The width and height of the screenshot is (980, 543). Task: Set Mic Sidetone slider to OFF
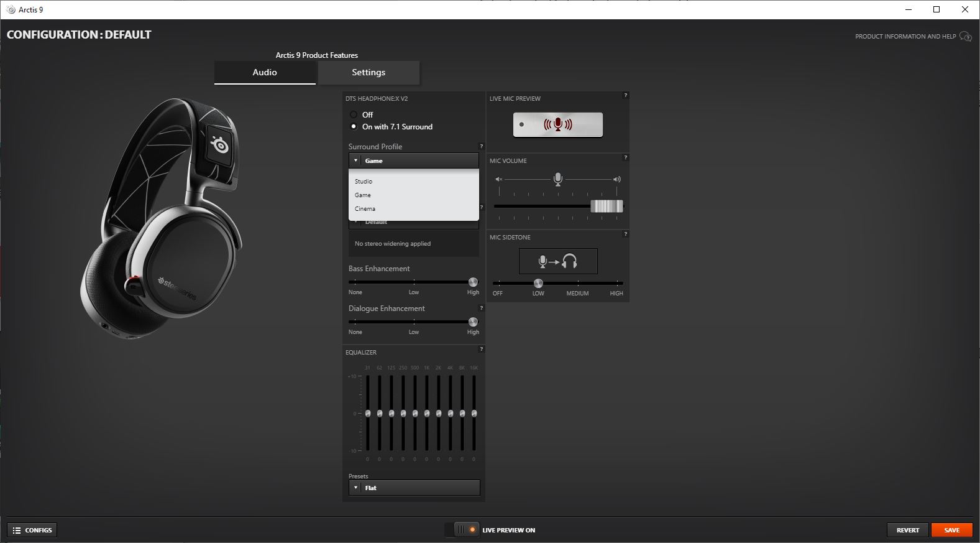(498, 283)
